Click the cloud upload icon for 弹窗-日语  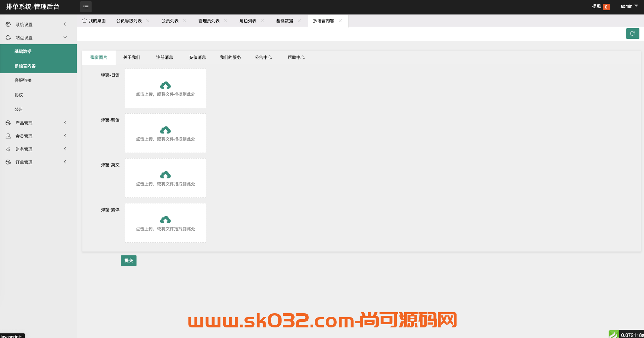(166, 85)
